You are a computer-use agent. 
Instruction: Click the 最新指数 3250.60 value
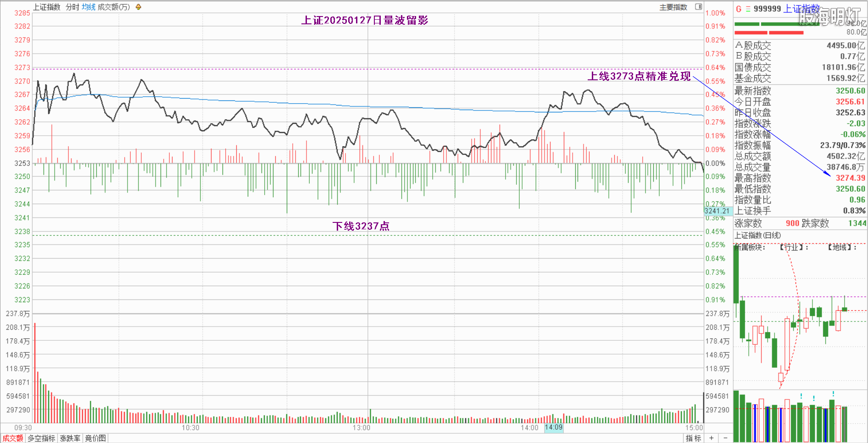pos(850,91)
